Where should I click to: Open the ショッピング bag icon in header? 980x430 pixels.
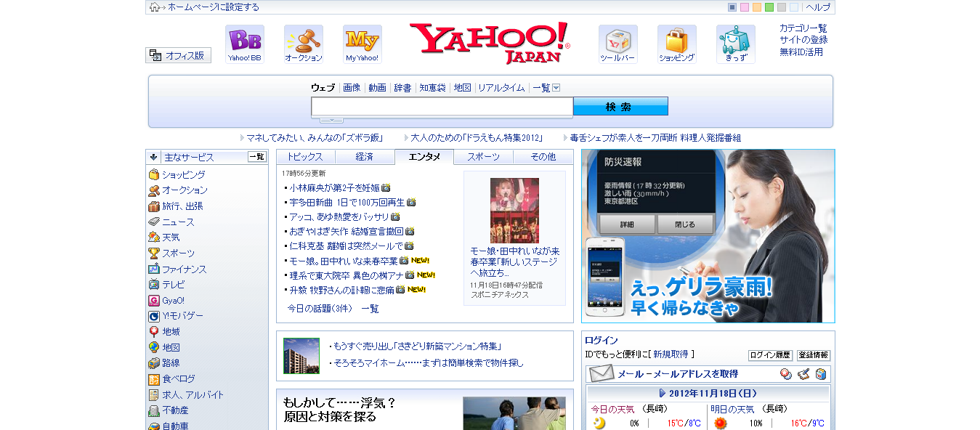point(677,44)
